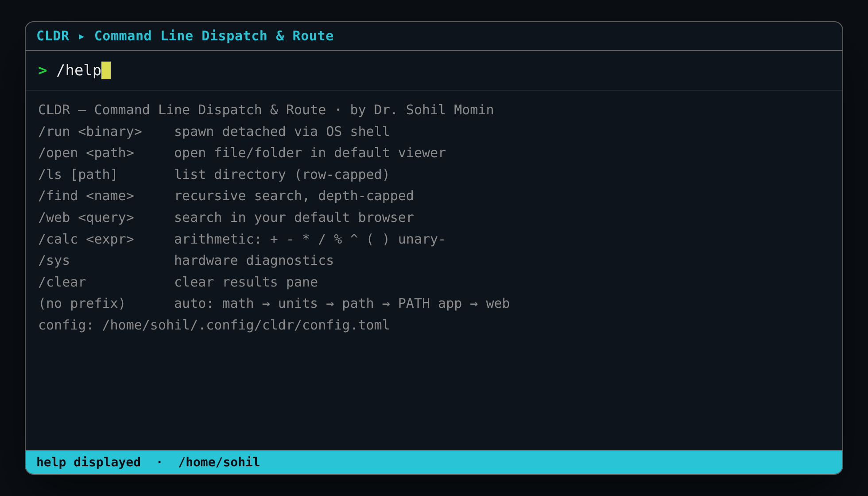Select the '/ls [path]' help row
868x496 pixels.
click(214, 174)
